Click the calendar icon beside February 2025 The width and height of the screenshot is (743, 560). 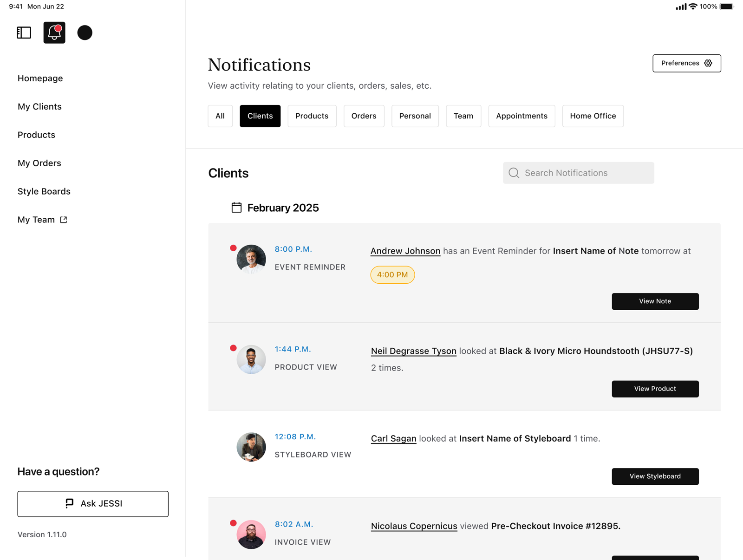pyautogui.click(x=236, y=208)
